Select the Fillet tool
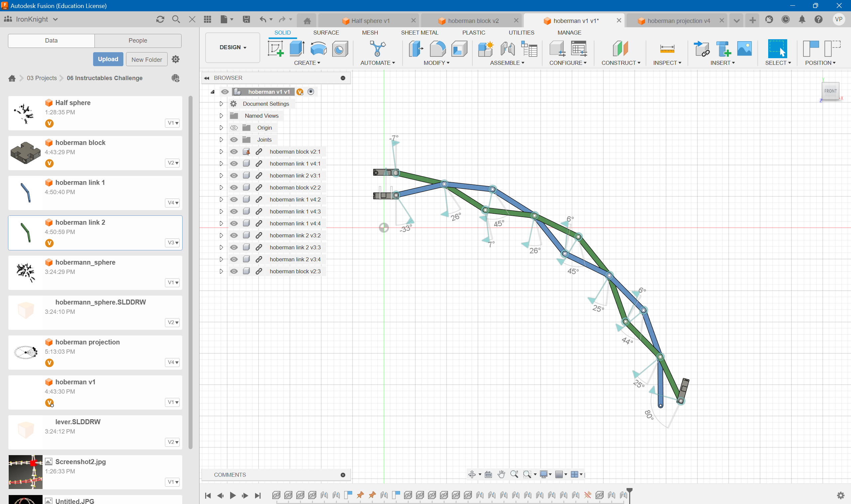The height and width of the screenshot is (504, 851). (x=438, y=49)
